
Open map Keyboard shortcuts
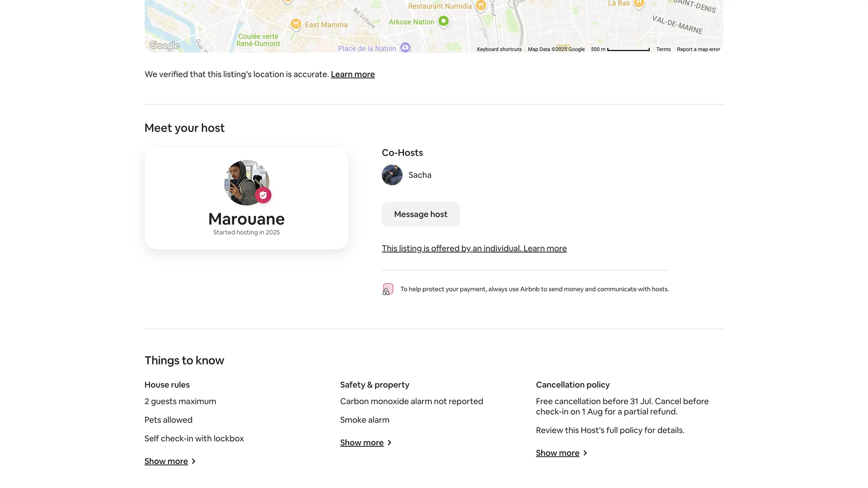click(499, 49)
